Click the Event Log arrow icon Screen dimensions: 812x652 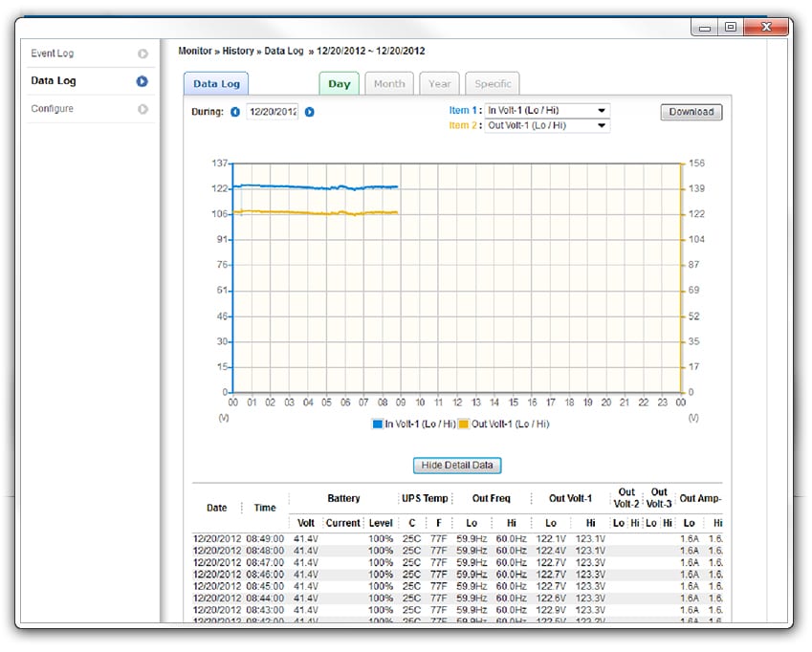click(x=143, y=54)
